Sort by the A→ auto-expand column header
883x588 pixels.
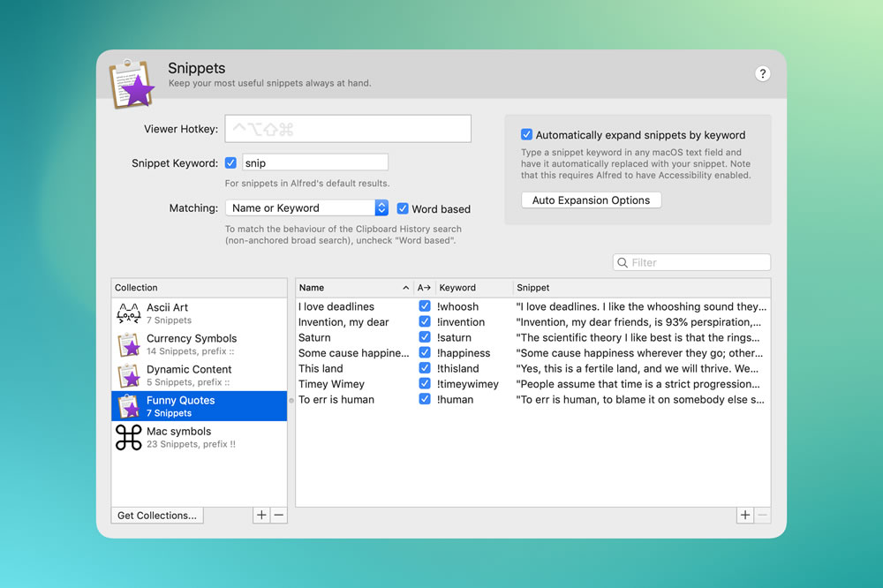424,287
